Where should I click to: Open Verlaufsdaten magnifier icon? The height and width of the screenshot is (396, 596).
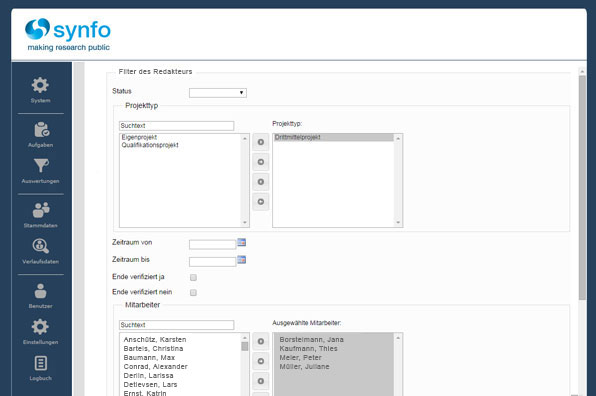click(x=41, y=246)
